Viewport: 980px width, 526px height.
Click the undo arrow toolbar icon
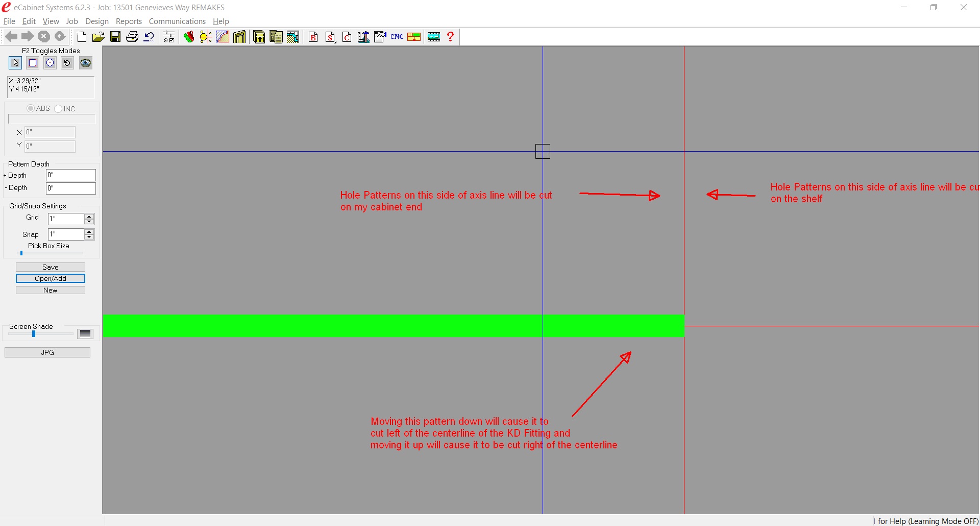click(x=149, y=37)
